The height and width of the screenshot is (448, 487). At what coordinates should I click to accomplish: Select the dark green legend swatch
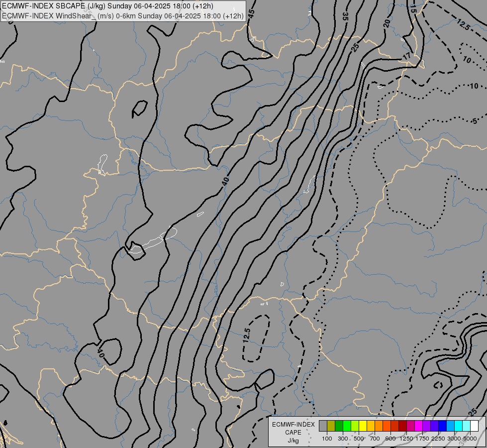339,426
